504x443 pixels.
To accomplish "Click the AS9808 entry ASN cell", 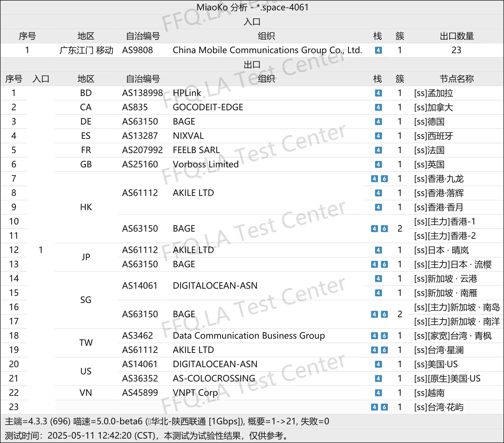I will point(138,50).
